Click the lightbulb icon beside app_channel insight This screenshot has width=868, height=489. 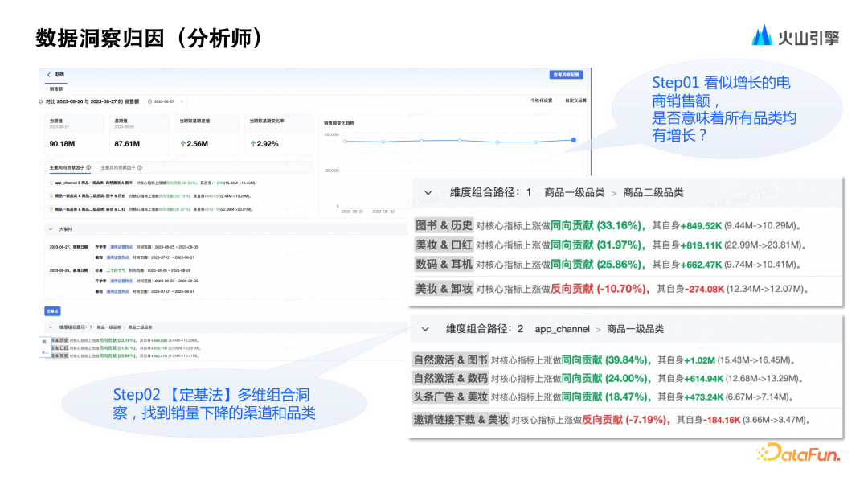[x=51, y=183]
